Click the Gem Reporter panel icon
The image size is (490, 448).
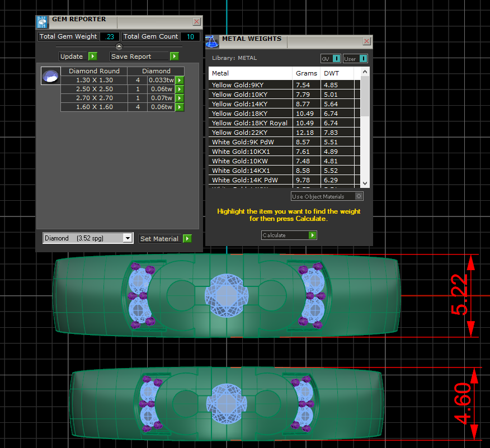pos(42,22)
